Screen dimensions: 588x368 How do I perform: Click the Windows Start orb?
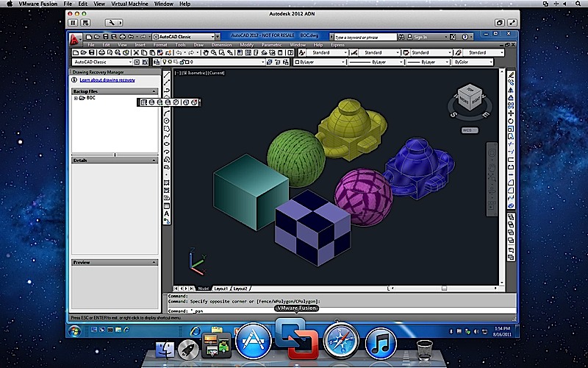74,331
